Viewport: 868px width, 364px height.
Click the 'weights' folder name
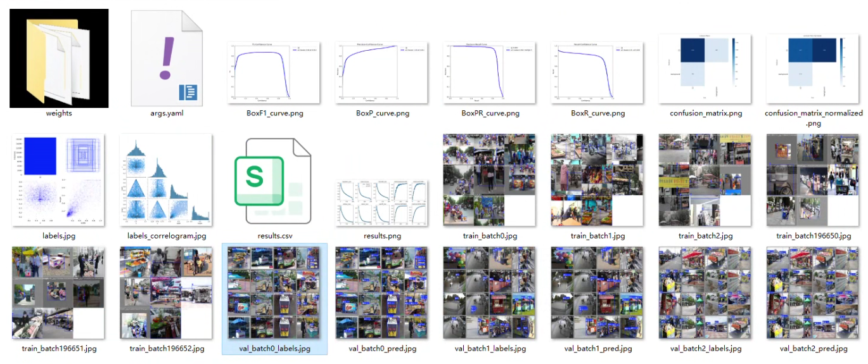pyautogui.click(x=59, y=114)
